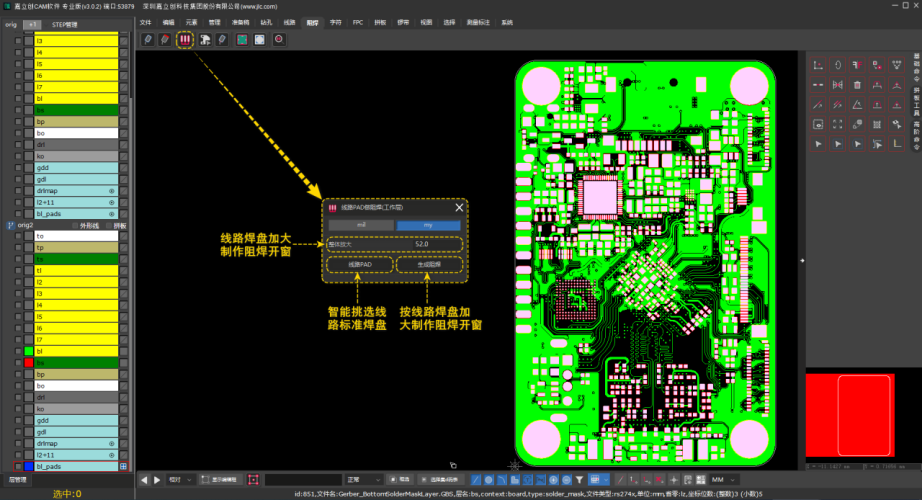This screenshot has height=500, width=922.
Task: Click blue color swatch of bl_pads layer
Action: [x=29, y=466]
